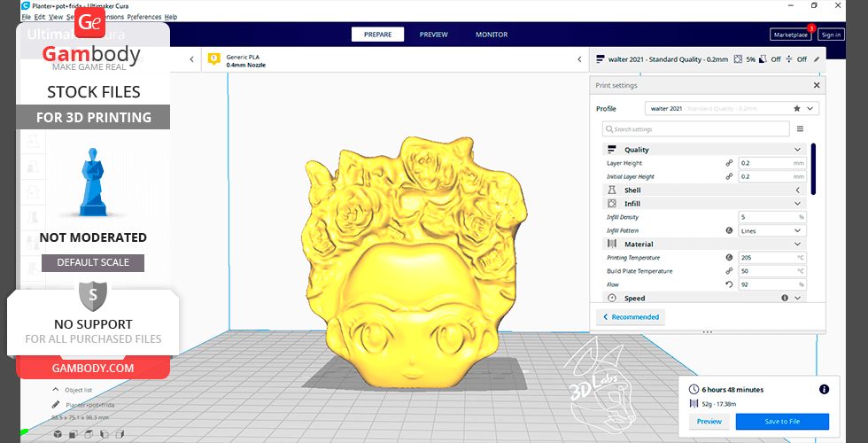868x443 pixels.
Task: Expand the Shell settings category
Action: (798, 190)
